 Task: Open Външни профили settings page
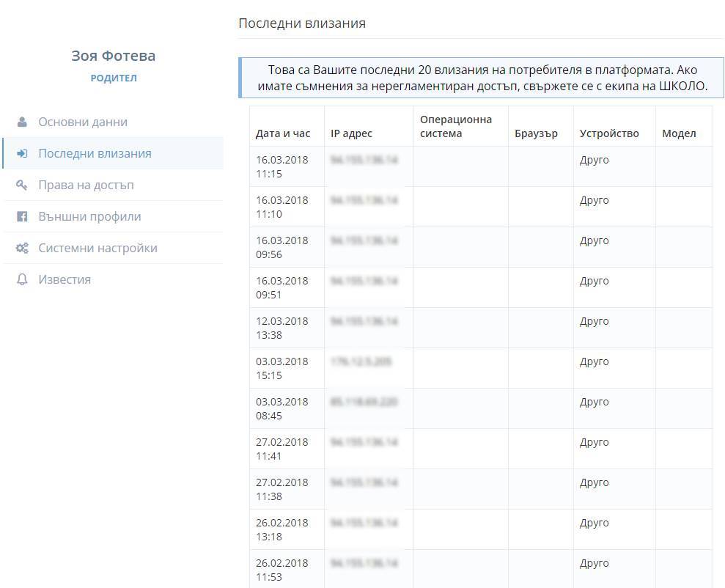(x=89, y=216)
